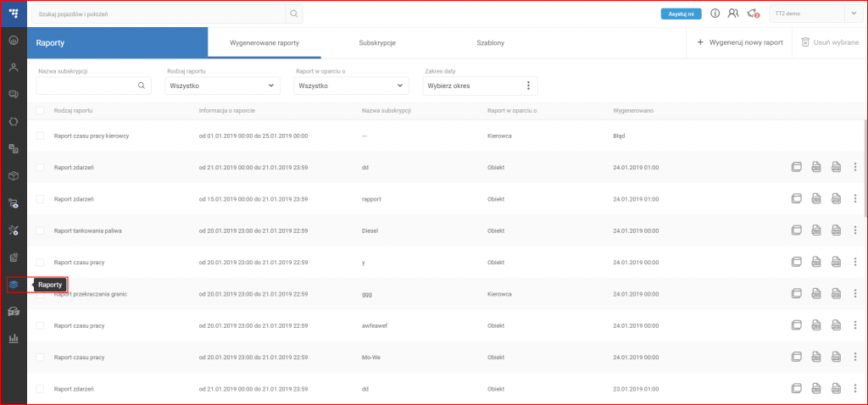The image size is (868, 405).
Task: Open the person (drivers) icon in the sidebar
Action: coord(14,68)
